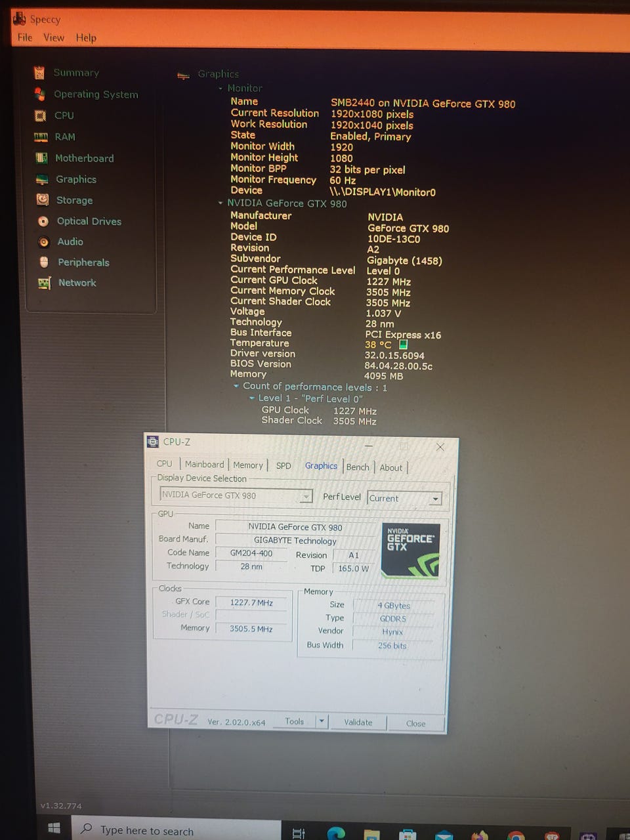Open the Help menu in Speccy
The height and width of the screenshot is (840, 630).
(x=86, y=37)
